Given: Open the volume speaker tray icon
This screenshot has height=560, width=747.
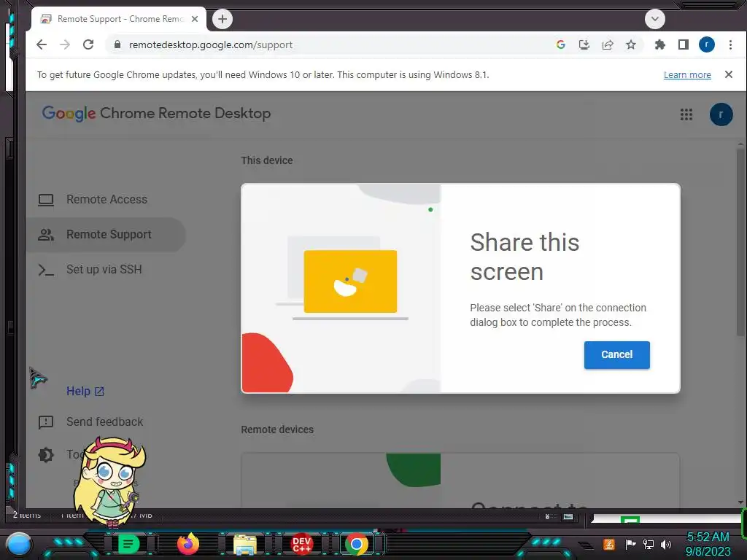Looking at the screenshot, I should (666, 544).
